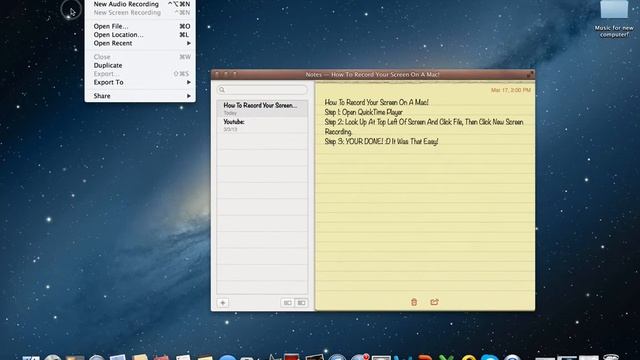640x360 pixels.
Task: Delete the note with the trash icon
Action: (x=414, y=302)
